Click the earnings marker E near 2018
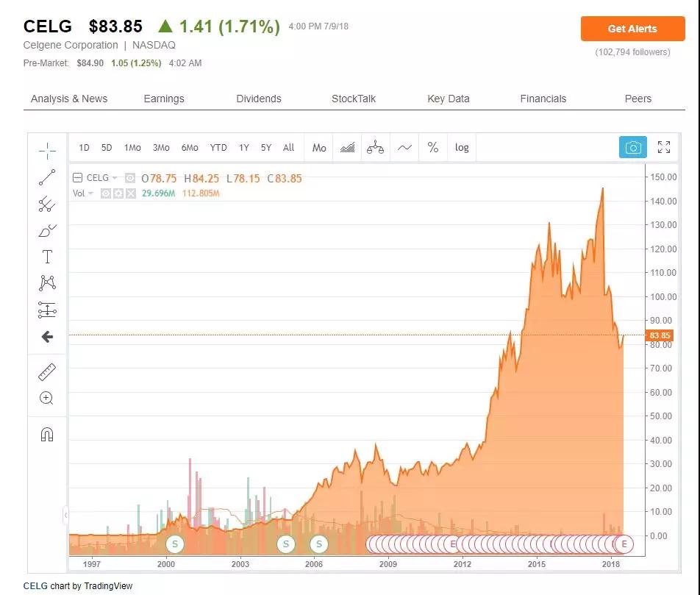The image size is (700, 595). click(x=624, y=544)
